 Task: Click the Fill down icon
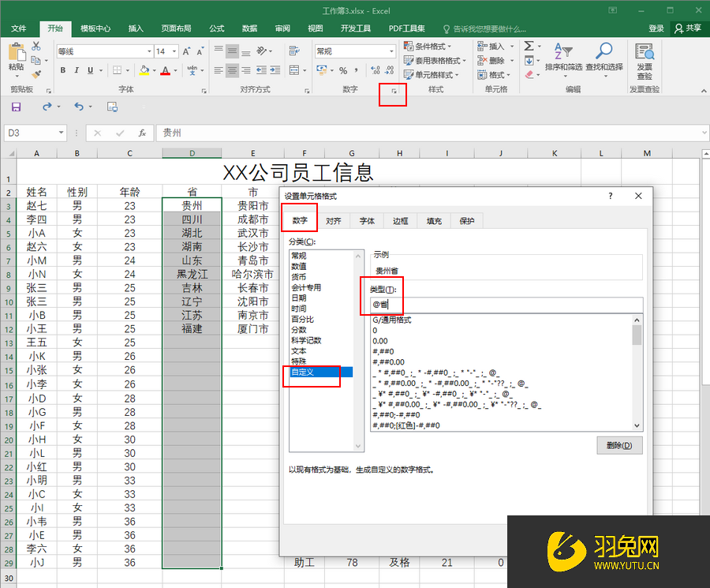[x=529, y=60]
